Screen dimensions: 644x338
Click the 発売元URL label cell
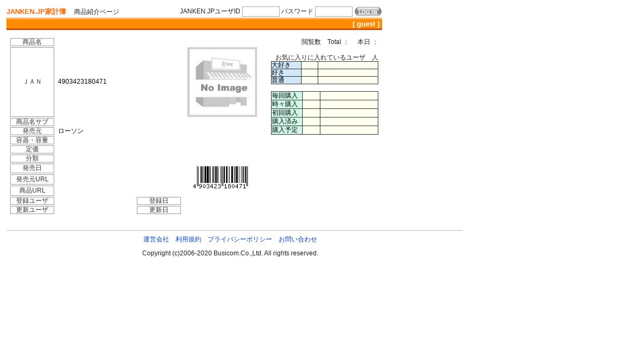point(32,180)
